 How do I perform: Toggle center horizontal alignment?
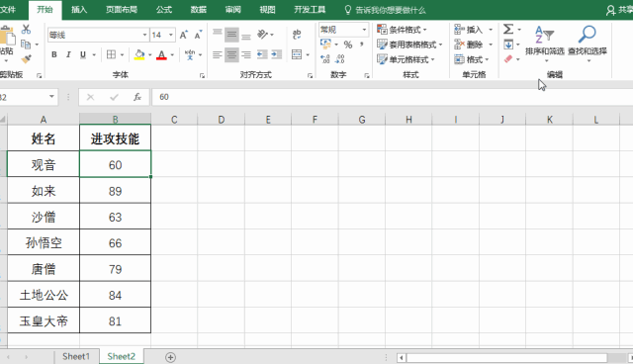231,54
